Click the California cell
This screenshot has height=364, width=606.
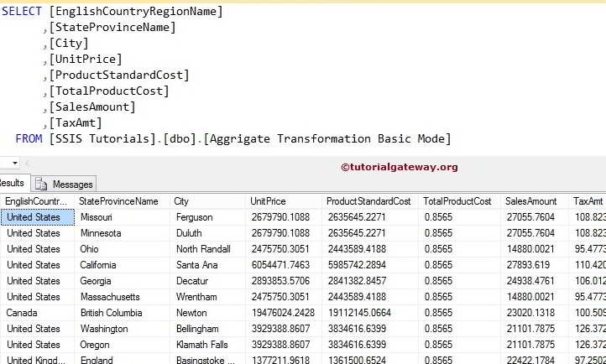pyautogui.click(x=122, y=265)
